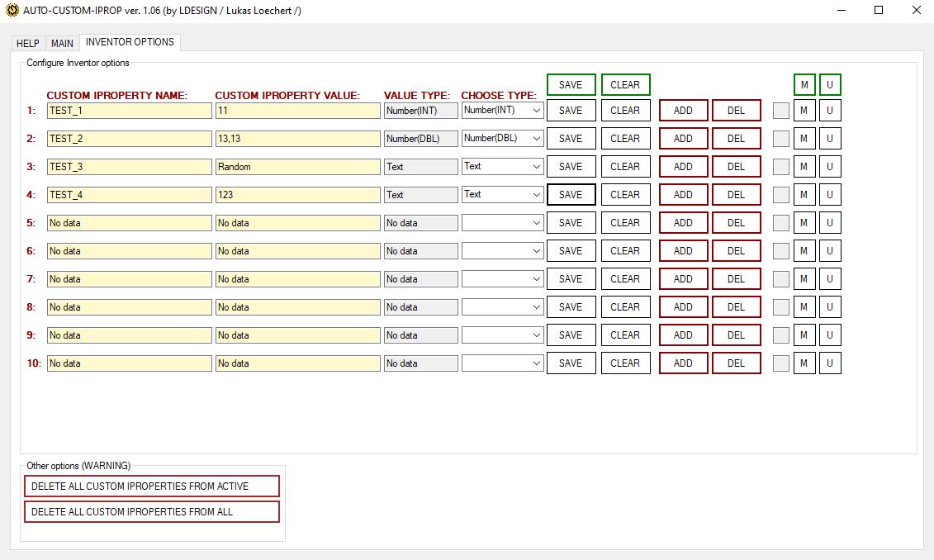Image resolution: width=934 pixels, height=560 pixels.
Task: Toggle the small checkbox in row 6
Action: click(x=781, y=251)
